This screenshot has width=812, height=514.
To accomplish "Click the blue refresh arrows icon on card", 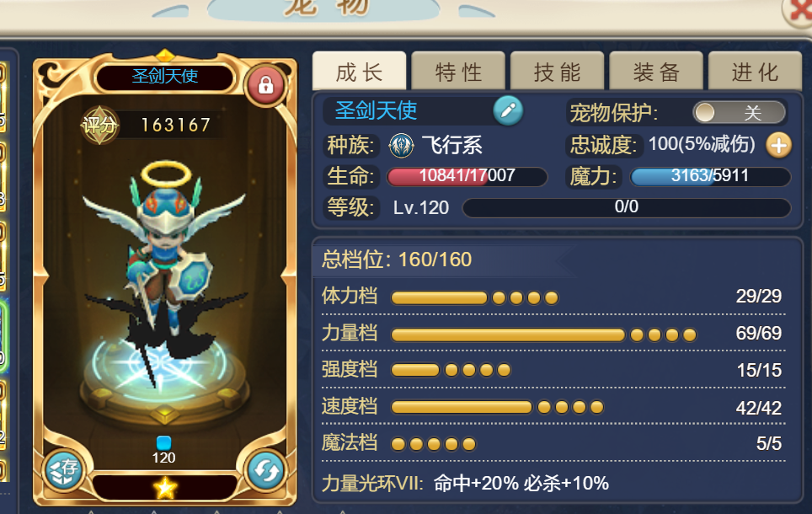I will pos(265,470).
